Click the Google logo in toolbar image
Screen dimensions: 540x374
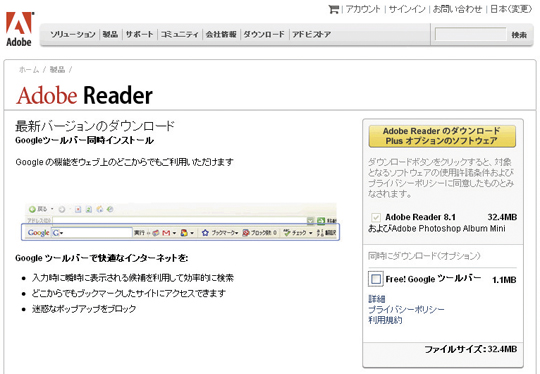[38, 233]
